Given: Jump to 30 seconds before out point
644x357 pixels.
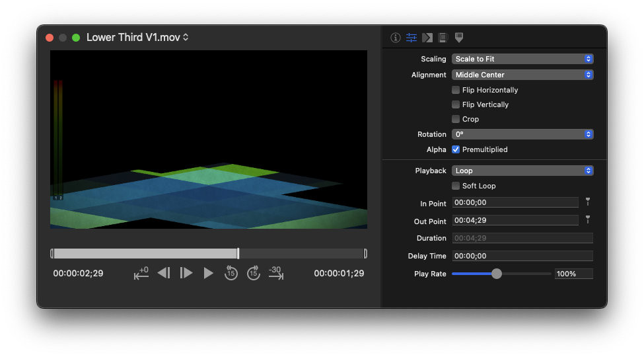Looking at the screenshot, I should 276,273.
